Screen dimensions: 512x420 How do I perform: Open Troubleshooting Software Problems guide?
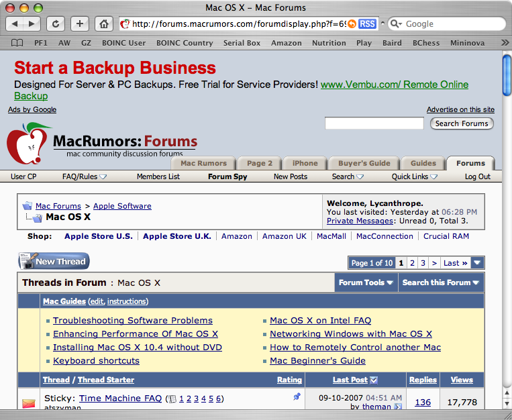[x=133, y=321]
